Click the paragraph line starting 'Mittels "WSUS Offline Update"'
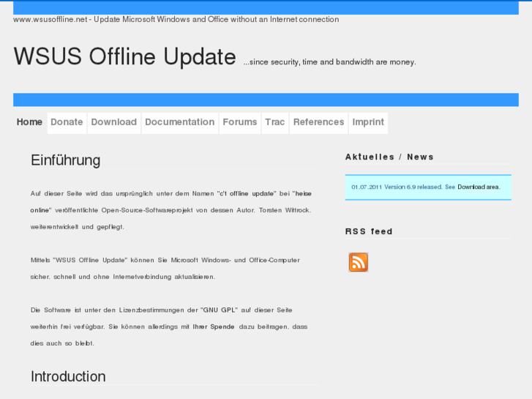The height and width of the screenshot is (399, 532). coord(165,260)
